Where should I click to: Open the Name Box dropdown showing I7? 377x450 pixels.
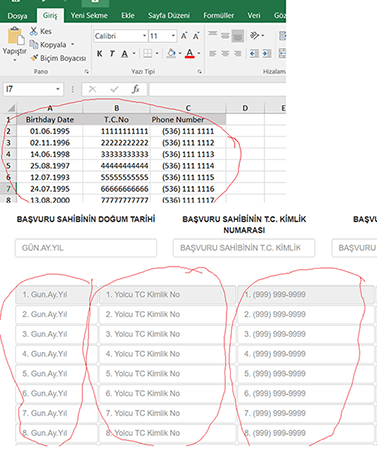pos(58,89)
